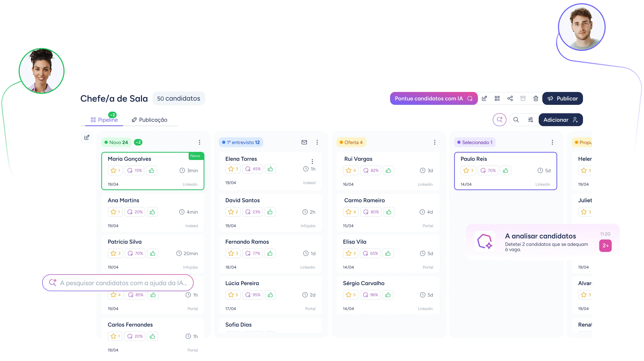The width and height of the screenshot is (644, 361).
Task: Open Selecionado column three-dot menu
Action: [x=553, y=142]
